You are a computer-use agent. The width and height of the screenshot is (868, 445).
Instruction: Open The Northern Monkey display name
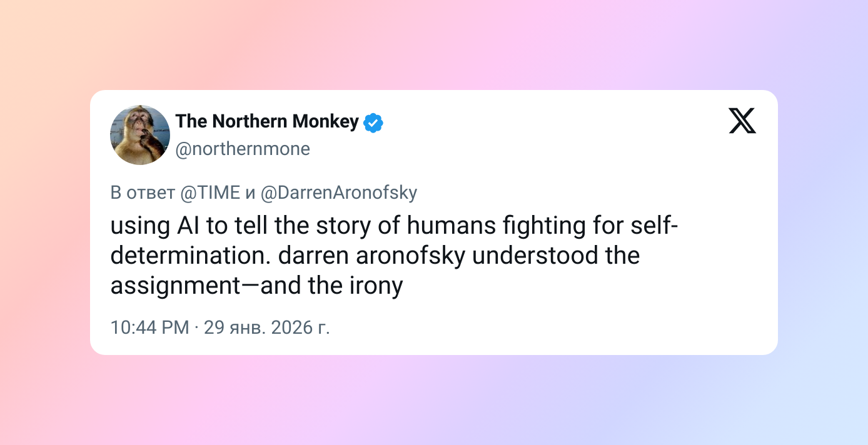click(x=267, y=121)
